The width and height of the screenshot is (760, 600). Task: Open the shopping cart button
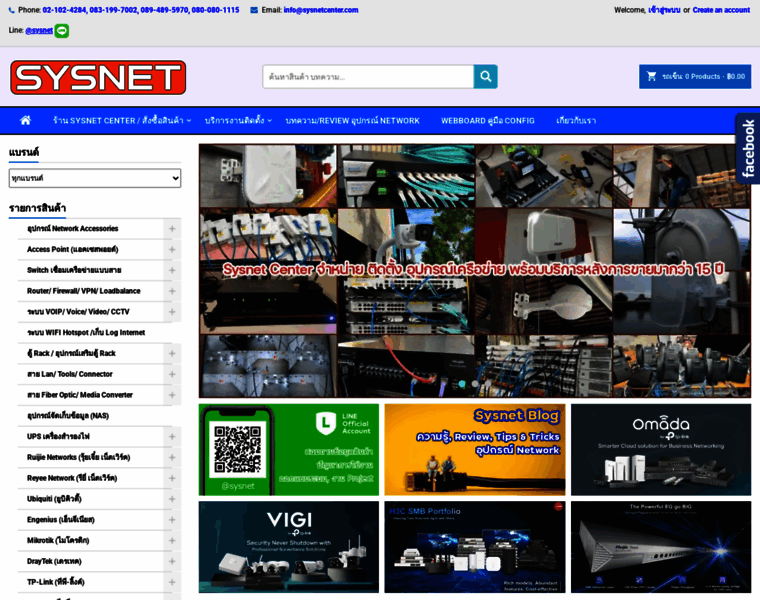point(695,77)
